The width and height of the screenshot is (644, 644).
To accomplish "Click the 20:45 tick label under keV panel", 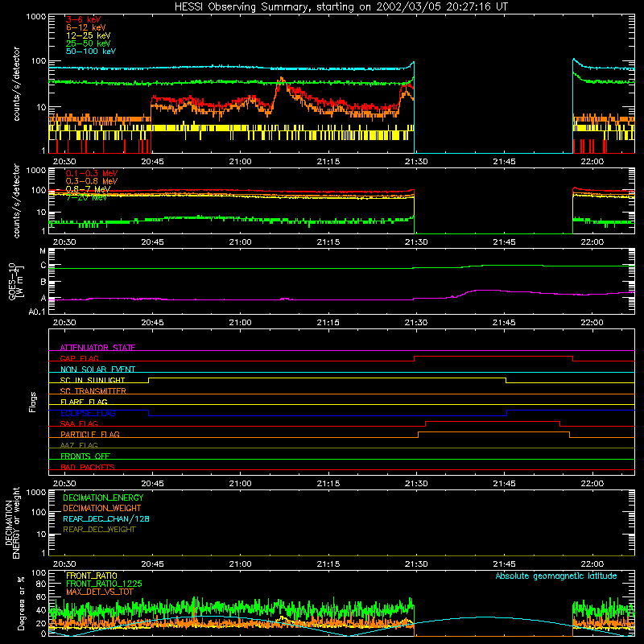I will click(152, 162).
